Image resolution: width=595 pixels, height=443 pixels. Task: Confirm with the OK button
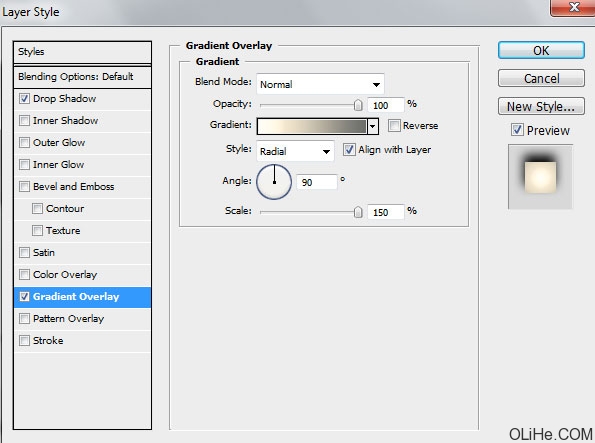pyautogui.click(x=541, y=50)
